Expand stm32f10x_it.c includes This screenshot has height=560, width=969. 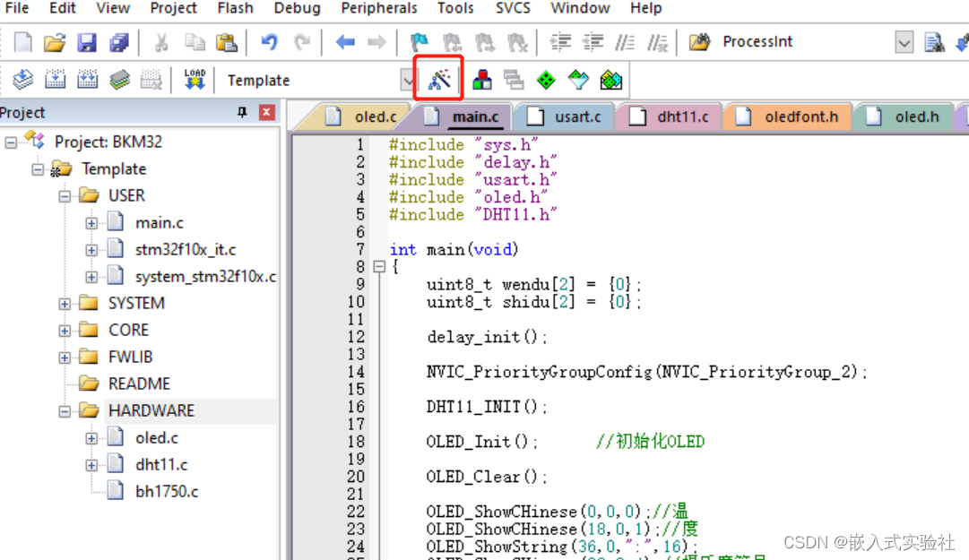pos(91,250)
